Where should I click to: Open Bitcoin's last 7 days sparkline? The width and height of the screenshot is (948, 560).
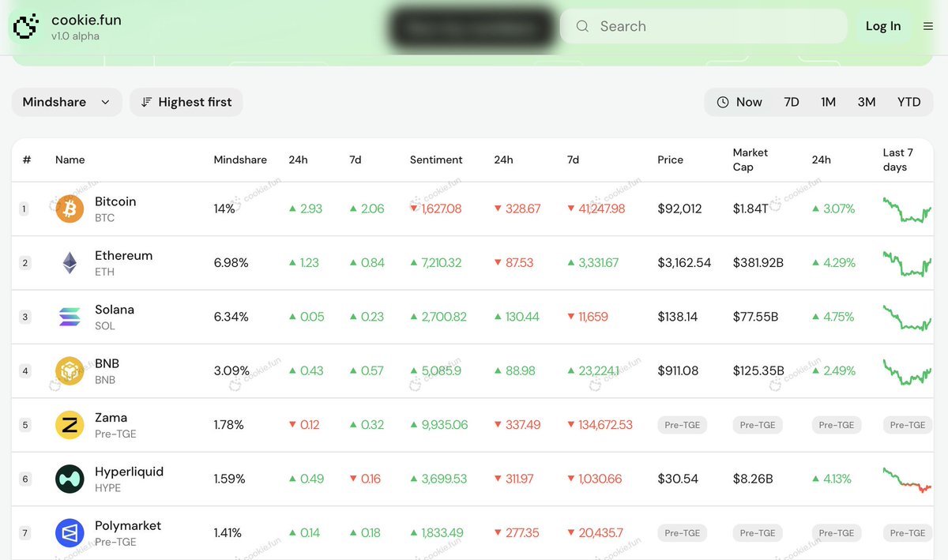click(x=907, y=211)
